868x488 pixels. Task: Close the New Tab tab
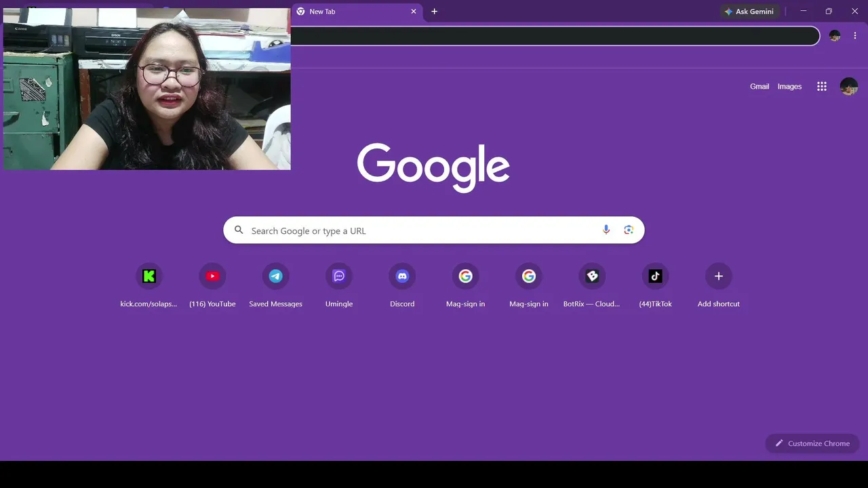(414, 12)
